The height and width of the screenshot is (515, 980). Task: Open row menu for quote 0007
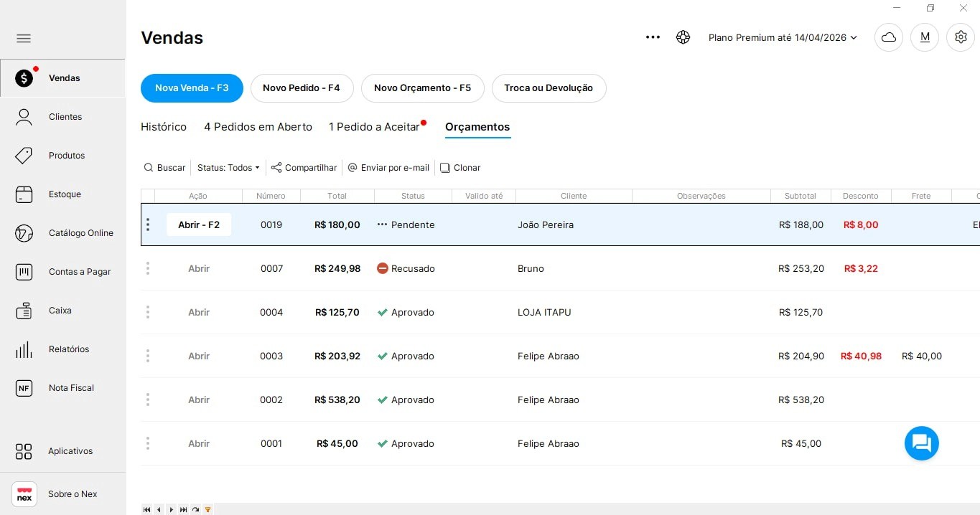pyautogui.click(x=148, y=268)
